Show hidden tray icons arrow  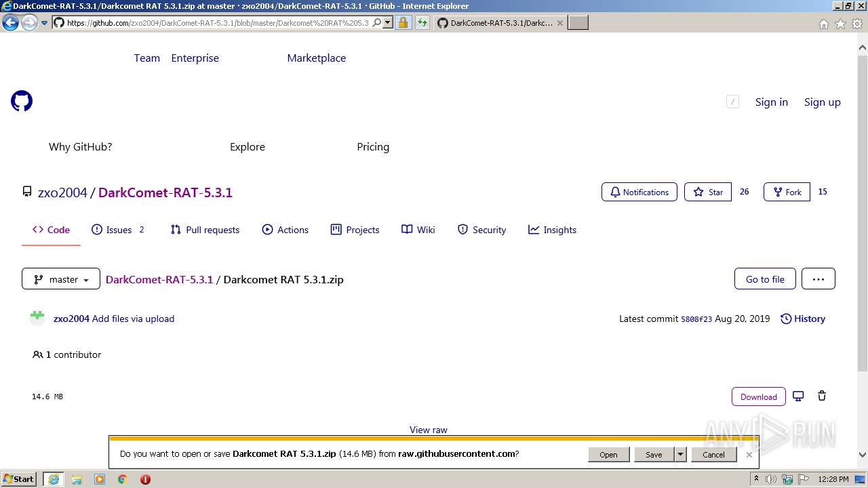pyautogui.click(x=756, y=479)
